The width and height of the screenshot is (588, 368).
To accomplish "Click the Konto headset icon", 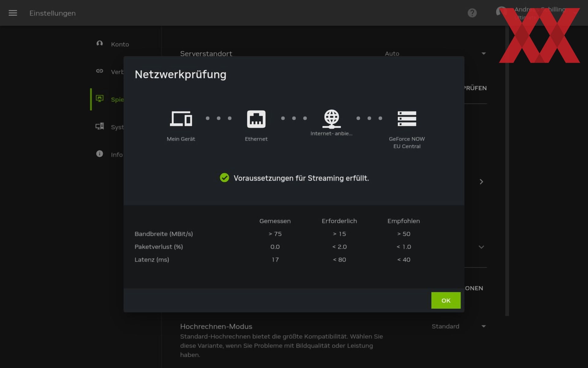I will 100,43.
